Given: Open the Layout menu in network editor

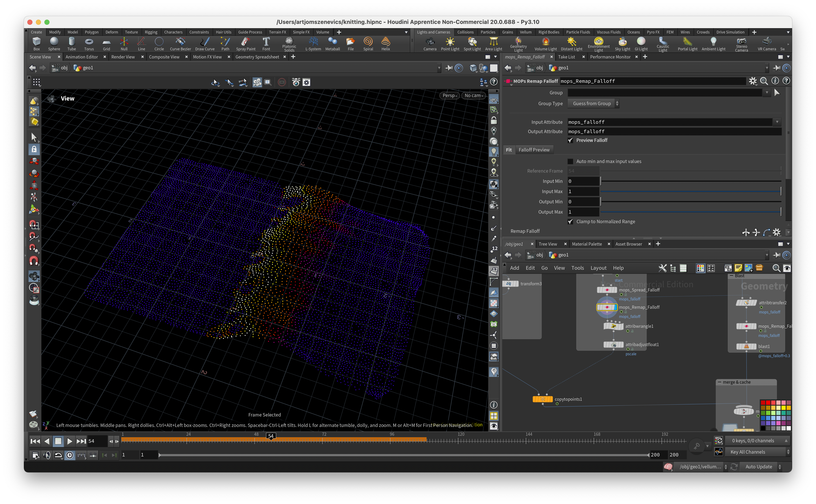Looking at the screenshot, I should pos(598,268).
